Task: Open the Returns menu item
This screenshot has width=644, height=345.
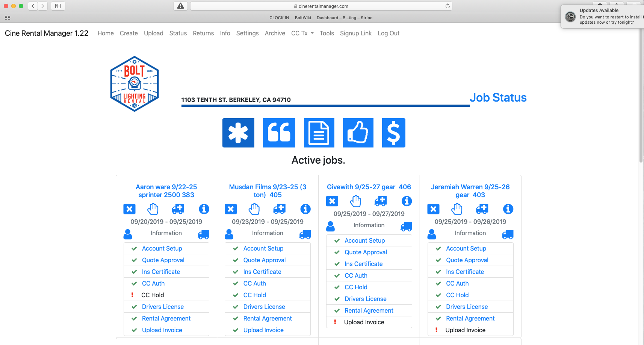Action: tap(203, 33)
